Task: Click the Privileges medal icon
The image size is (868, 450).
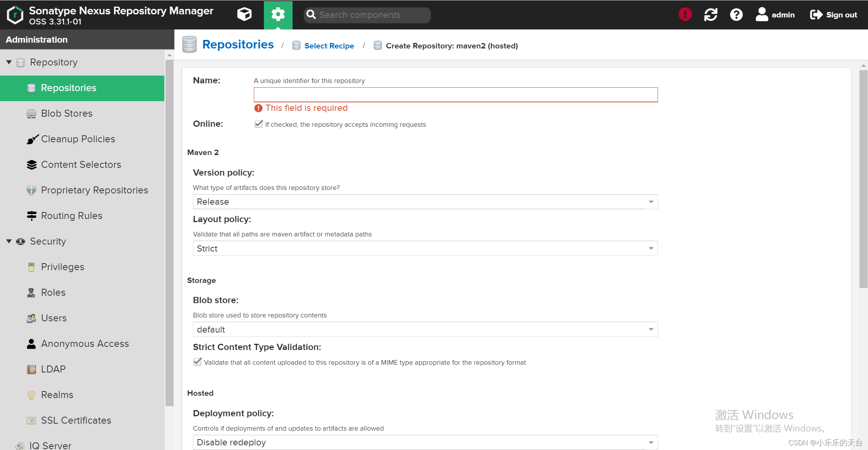Action: coord(31,267)
